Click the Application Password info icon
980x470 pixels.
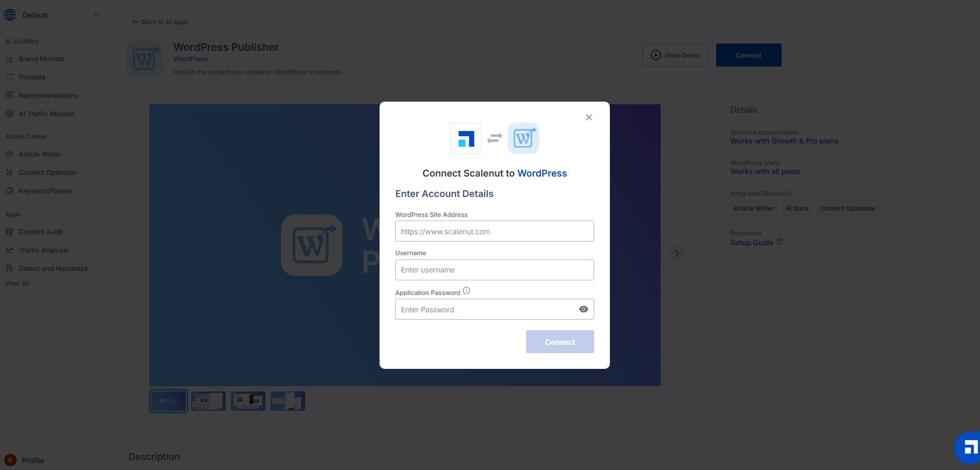pos(466,291)
